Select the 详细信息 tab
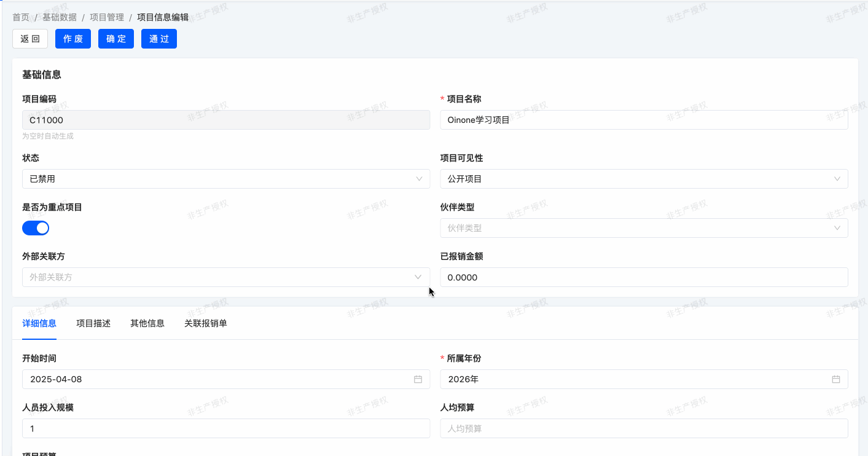Image resolution: width=868 pixels, height=456 pixels. click(x=39, y=323)
